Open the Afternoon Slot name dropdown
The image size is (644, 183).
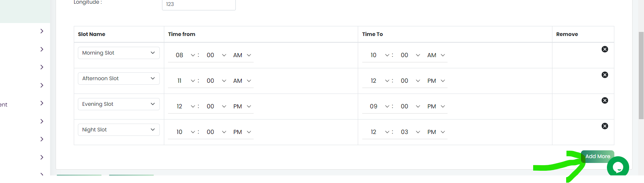[x=119, y=78]
